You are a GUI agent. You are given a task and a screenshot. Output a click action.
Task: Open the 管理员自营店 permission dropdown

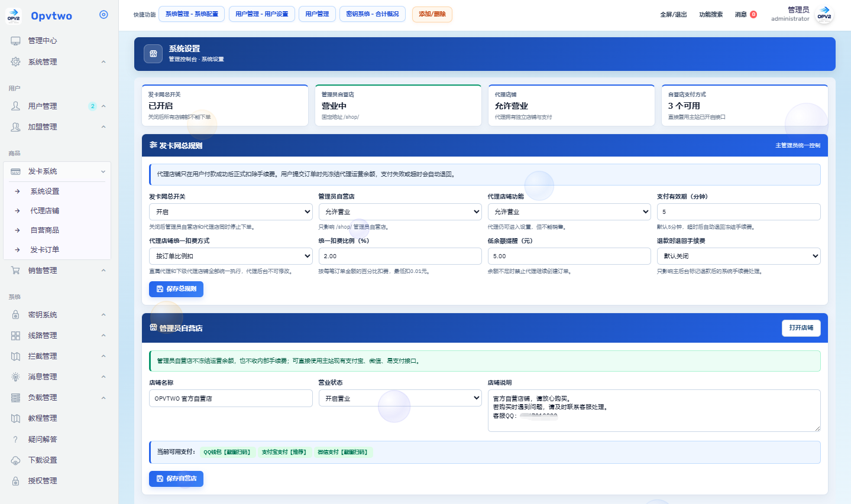click(x=400, y=212)
